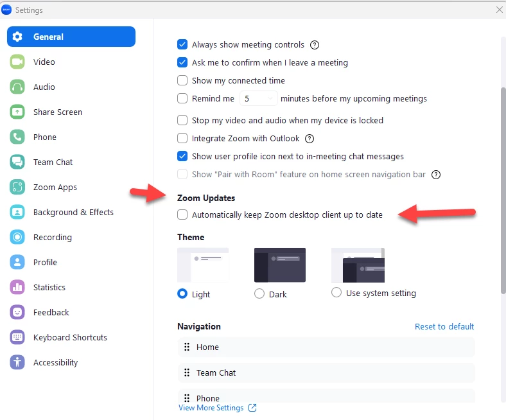Click the Accessibility icon
Image resolution: width=506 pixels, height=420 pixels.
(17, 362)
